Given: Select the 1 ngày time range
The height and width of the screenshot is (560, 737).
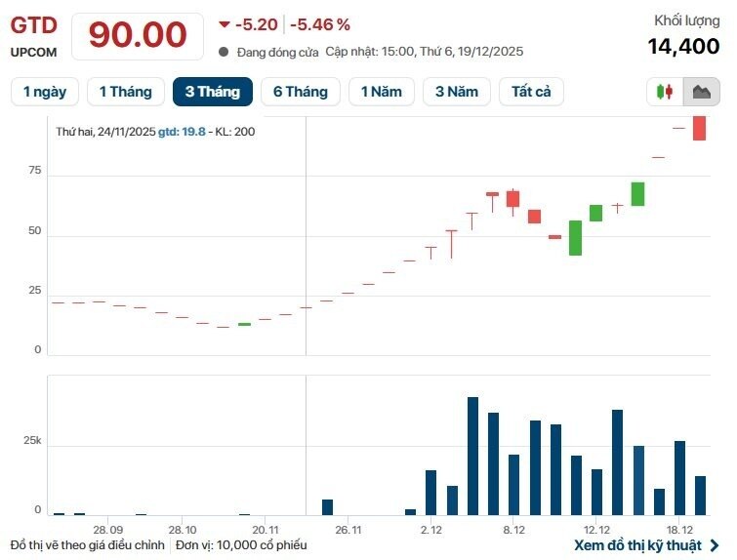Looking at the screenshot, I should (x=45, y=92).
